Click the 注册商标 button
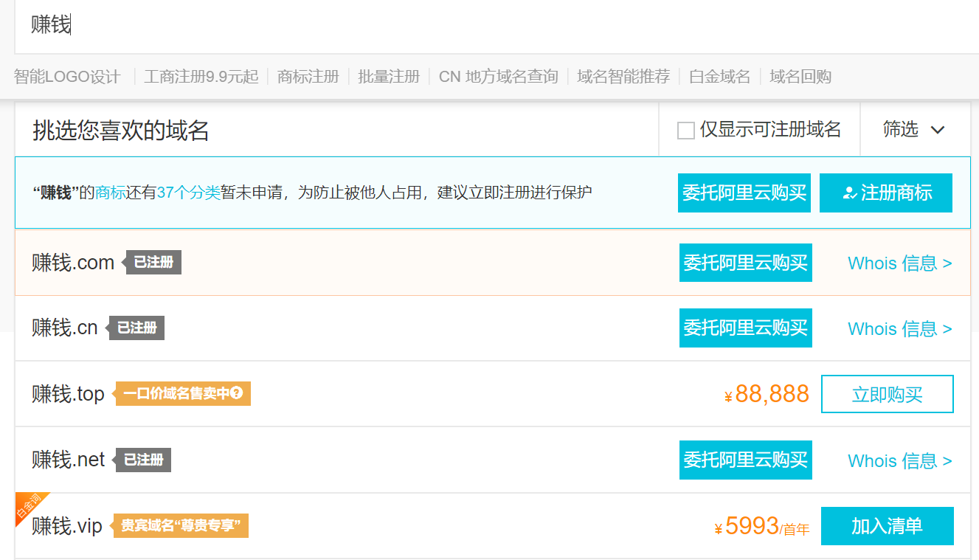This screenshot has width=979, height=560. pos(886,193)
